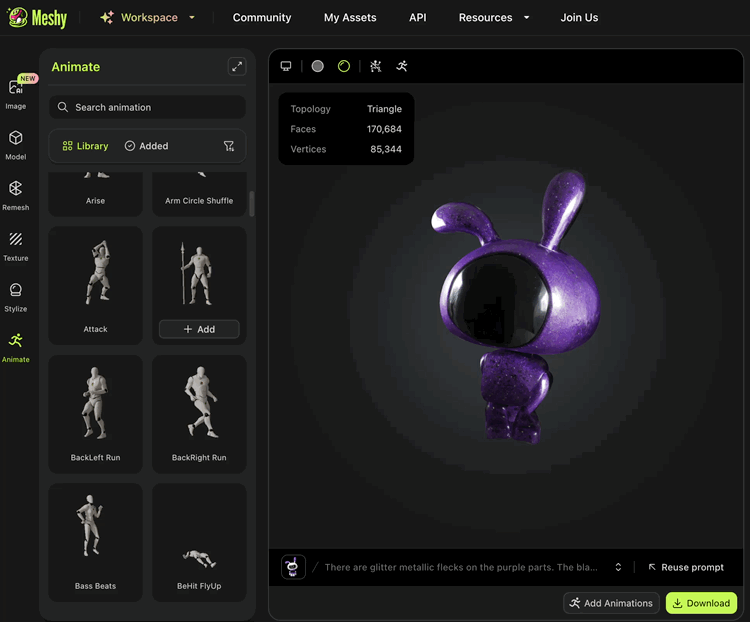The width and height of the screenshot is (750, 622).
Task: Open the Remesh tool
Action: click(x=16, y=196)
